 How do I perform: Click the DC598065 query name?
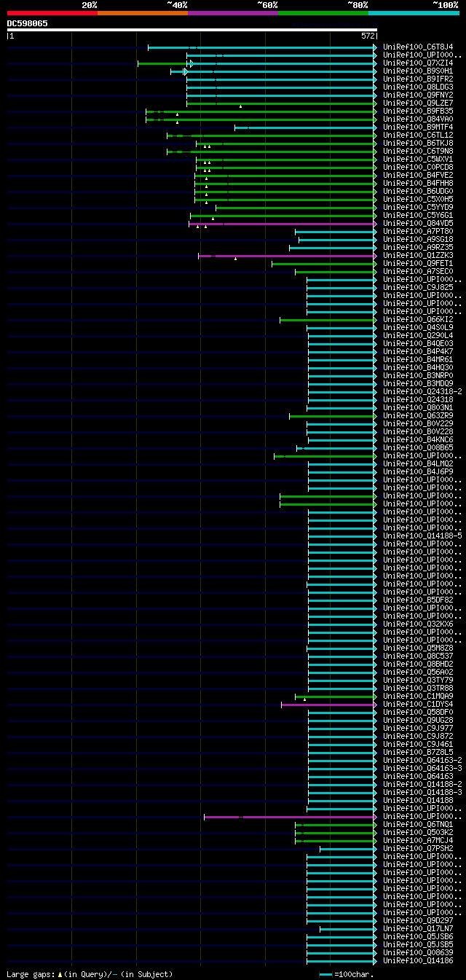[x=28, y=23]
